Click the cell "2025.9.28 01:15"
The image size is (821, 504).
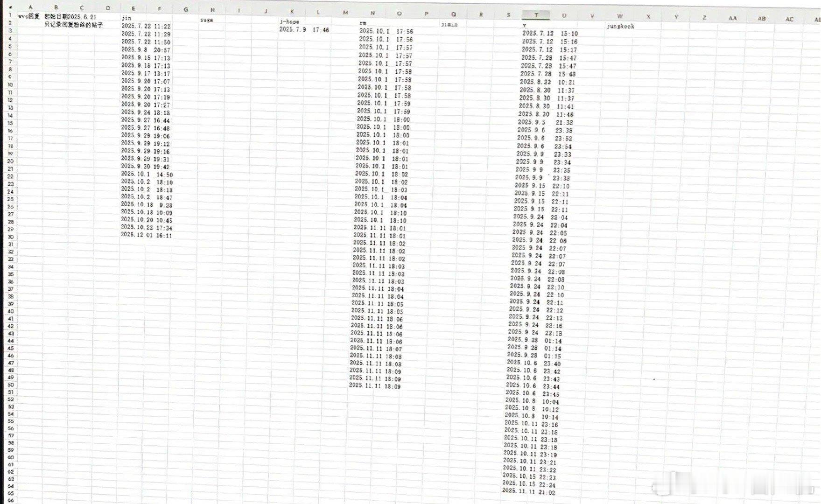(x=534, y=356)
